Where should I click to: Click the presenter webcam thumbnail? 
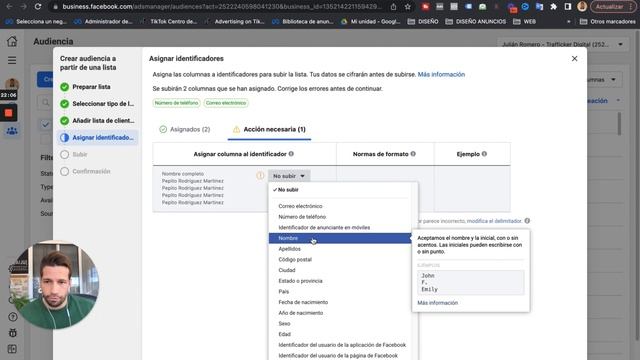(x=55, y=284)
